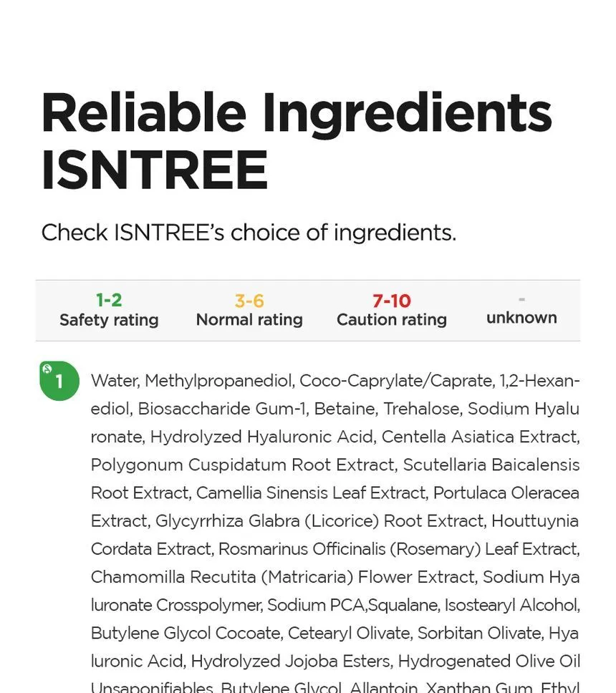Viewport: 616px width, 693px height.
Task: Click the Cetearyl Olivate ingredient
Action: (338, 633)
